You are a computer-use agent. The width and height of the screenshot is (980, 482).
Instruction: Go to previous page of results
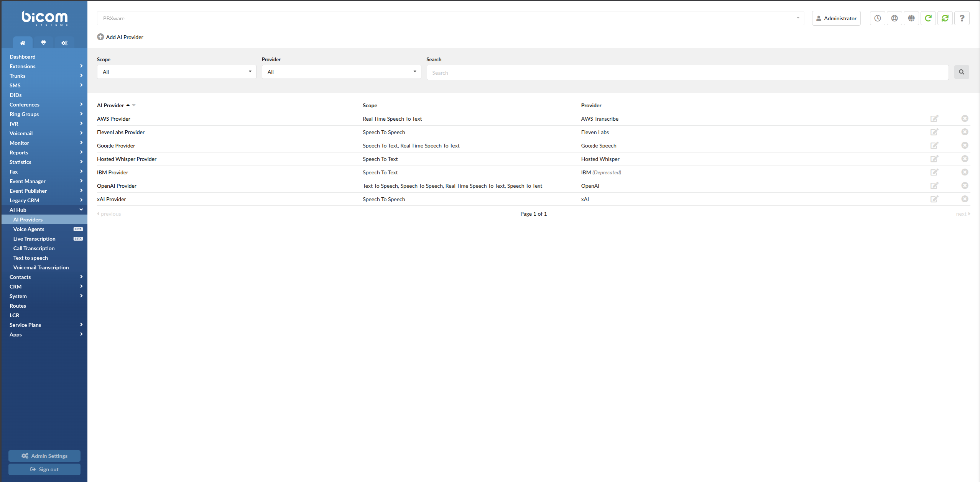click(x=109, y=214)
